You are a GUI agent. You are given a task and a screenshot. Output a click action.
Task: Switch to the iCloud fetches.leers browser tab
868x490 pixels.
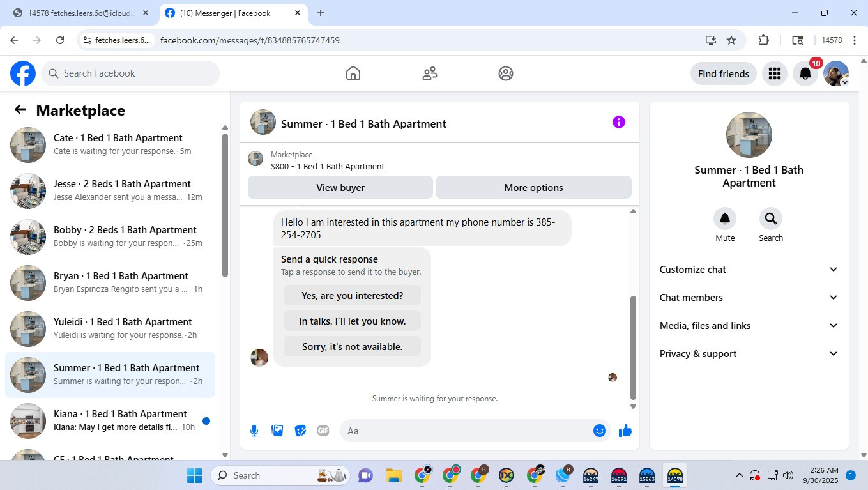[81, 13]
